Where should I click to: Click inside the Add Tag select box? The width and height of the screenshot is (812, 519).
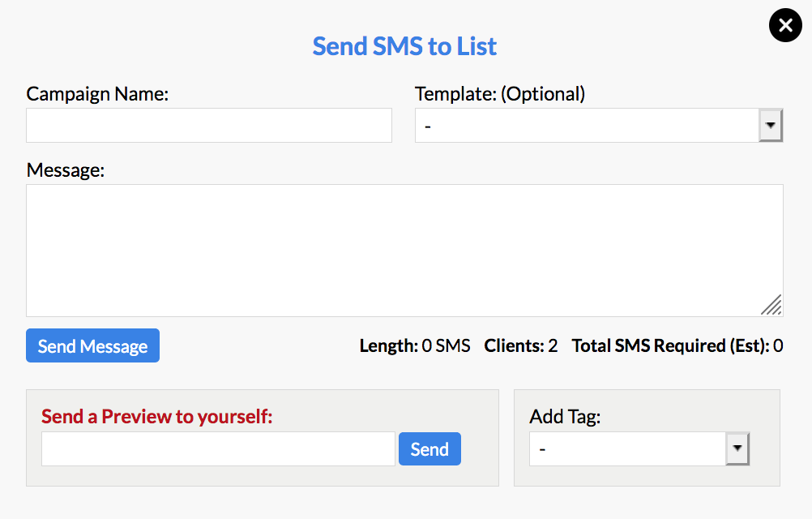click(628, 448)
